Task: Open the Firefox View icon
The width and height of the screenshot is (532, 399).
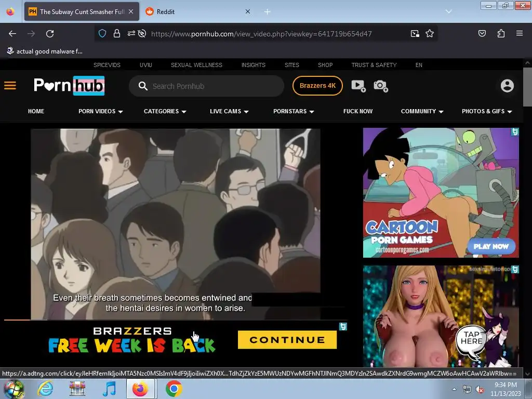Action: pyautogui.click(x=10, y=11)
